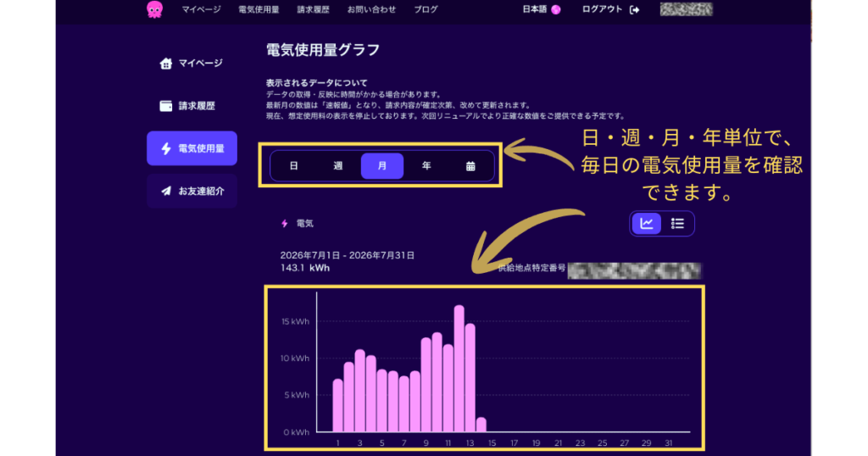
Task: Open 電気使用量 in the top navigation
Action: [259, 9]
